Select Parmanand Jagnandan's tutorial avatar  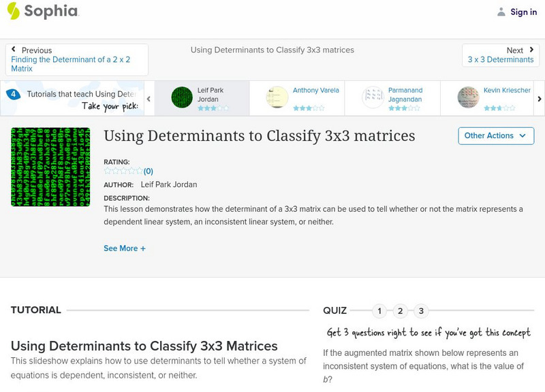tap(373, 97)
